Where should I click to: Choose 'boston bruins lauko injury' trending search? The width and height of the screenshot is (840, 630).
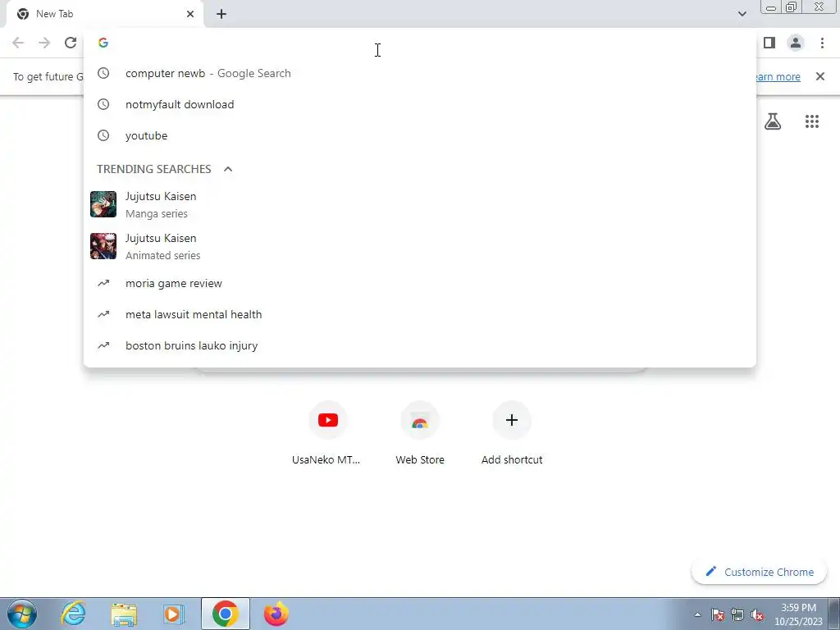[x=420, y=345]
